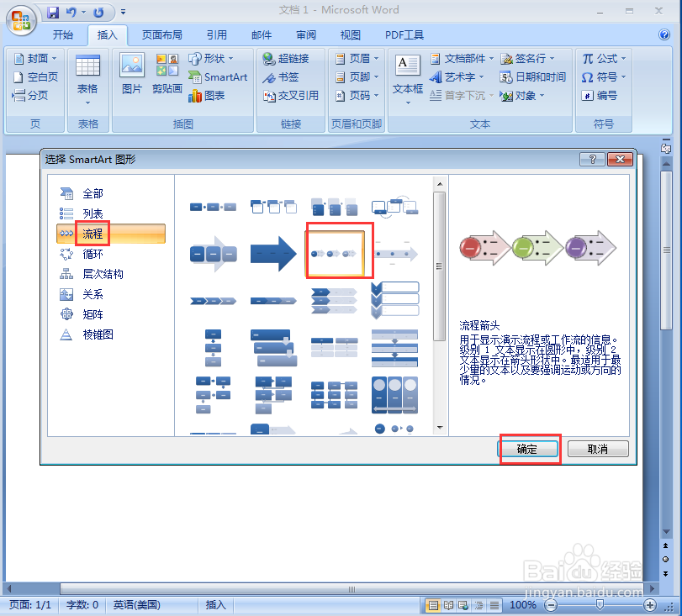Cancel the dialog with 取消
The height and width of the screenshot is (616, 682).
tap(598, 449)
